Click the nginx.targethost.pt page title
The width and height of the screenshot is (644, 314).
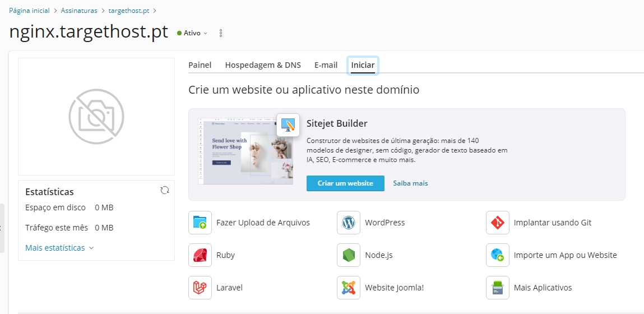(89, 32)
